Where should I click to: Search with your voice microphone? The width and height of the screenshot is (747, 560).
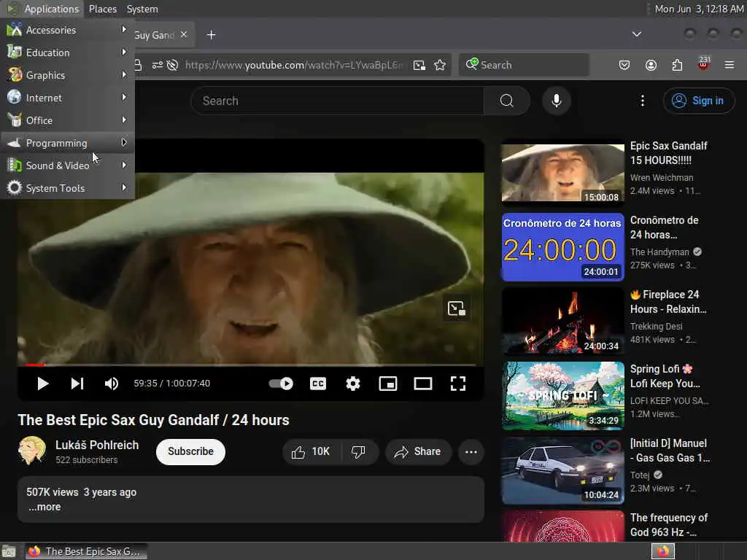point(557,101)
